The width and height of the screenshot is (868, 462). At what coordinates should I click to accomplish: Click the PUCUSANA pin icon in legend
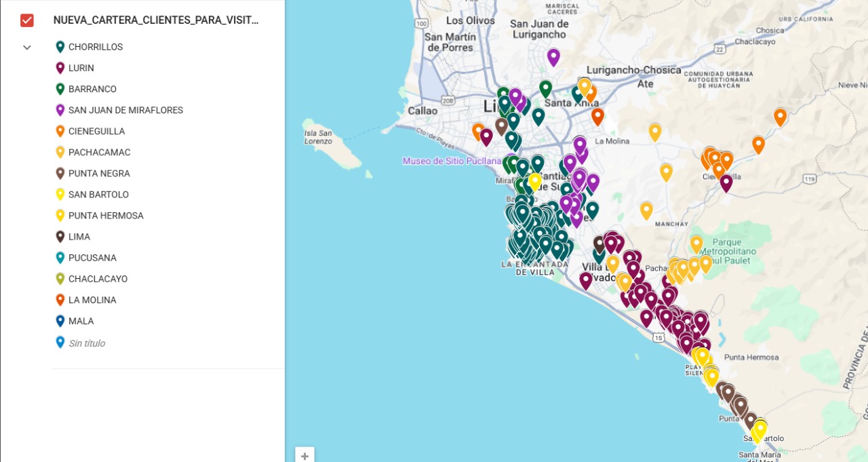click(x=60, y=258)
